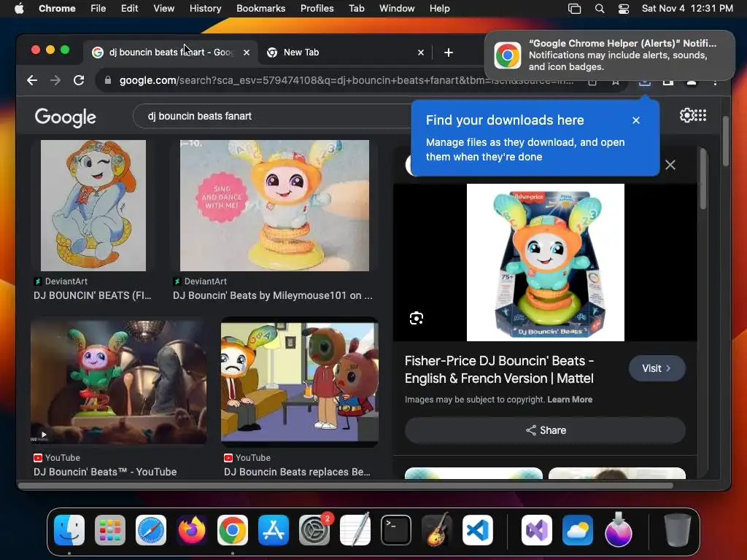Open the cartoon living room YouTube thumbnail
Viewport: 747px width, 560px height.
click(300, 384)
